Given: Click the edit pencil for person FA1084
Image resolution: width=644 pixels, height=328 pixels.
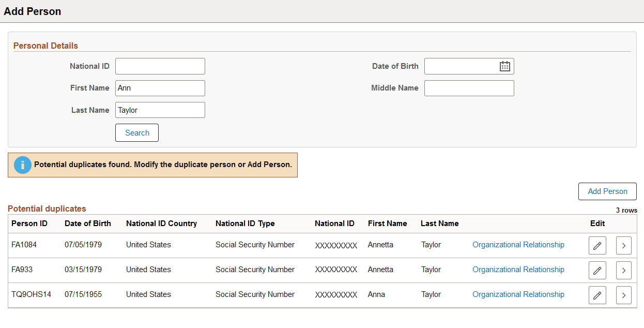Looking at the screenshot, I should [x=597, y=245].
